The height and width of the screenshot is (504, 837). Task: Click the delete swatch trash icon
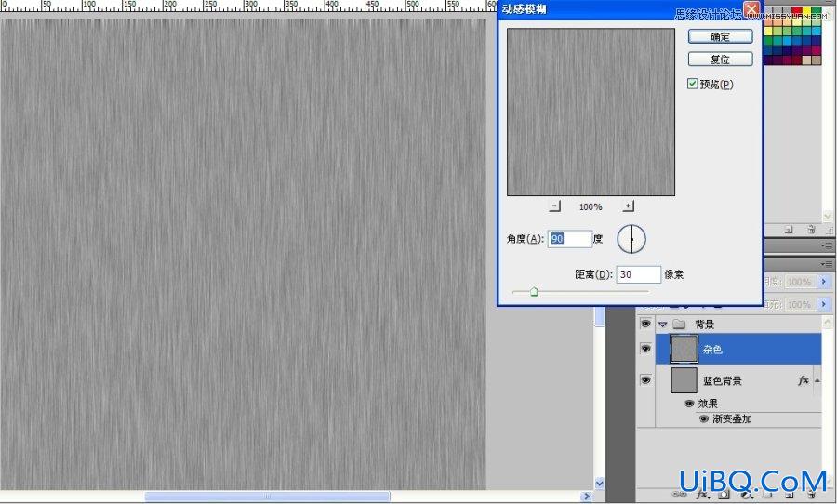(811, 230)
